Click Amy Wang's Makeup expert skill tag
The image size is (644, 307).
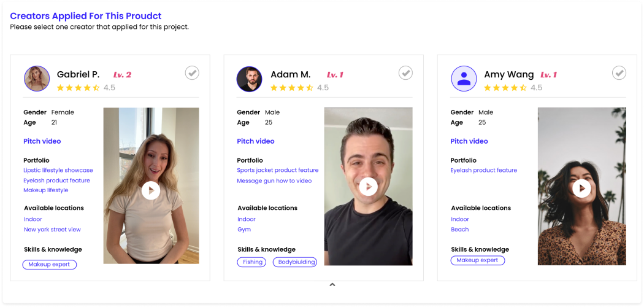[x=478, y=260]
